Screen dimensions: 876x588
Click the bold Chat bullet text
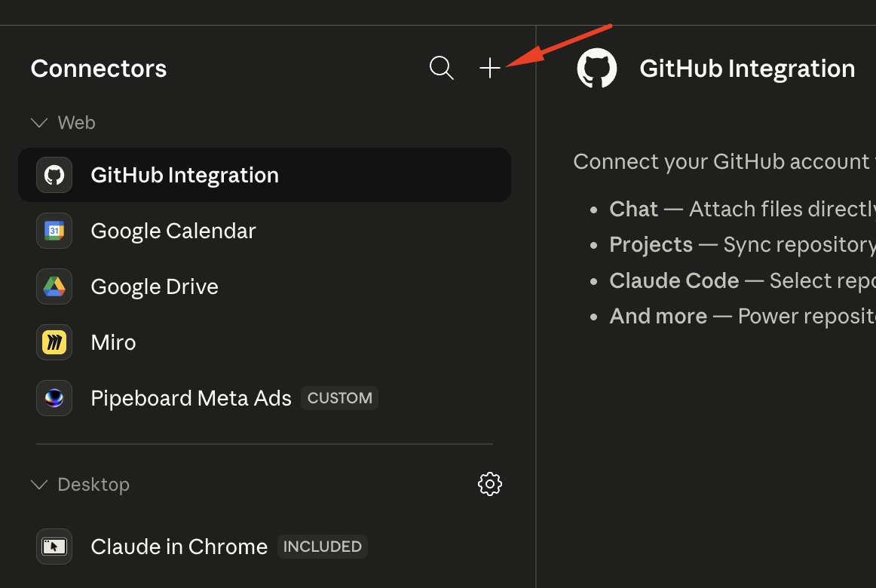pyautogui.click(x=633, y=209)
